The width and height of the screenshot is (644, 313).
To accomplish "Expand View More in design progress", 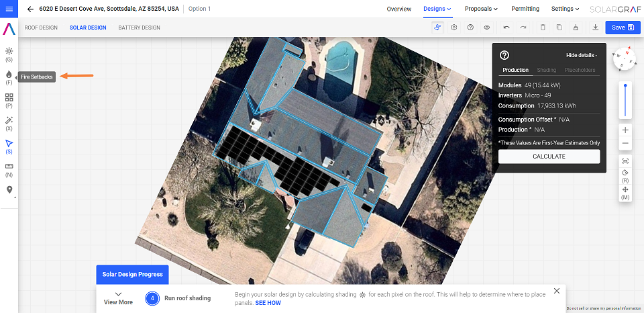I will pyautogui.click(x=118, y=298).
